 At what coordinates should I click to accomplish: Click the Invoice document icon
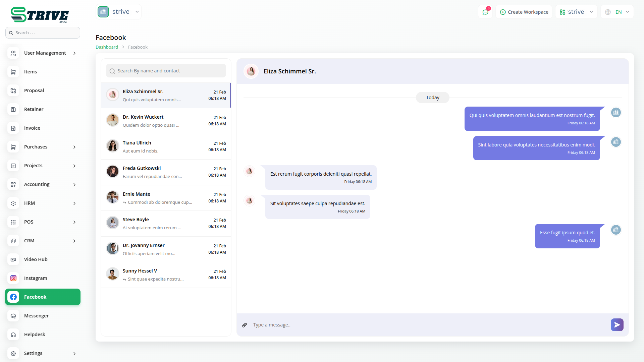pyautogui.click(x=13, y=128)
